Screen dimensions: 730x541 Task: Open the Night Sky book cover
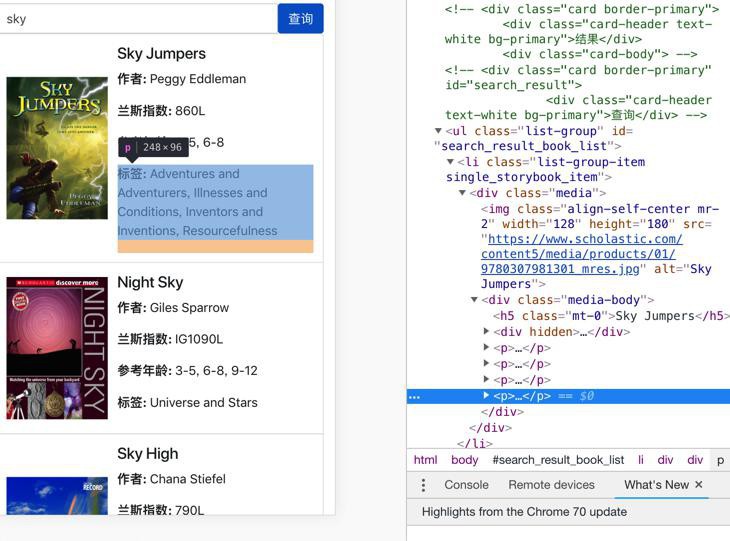click(x=57, y=348)
